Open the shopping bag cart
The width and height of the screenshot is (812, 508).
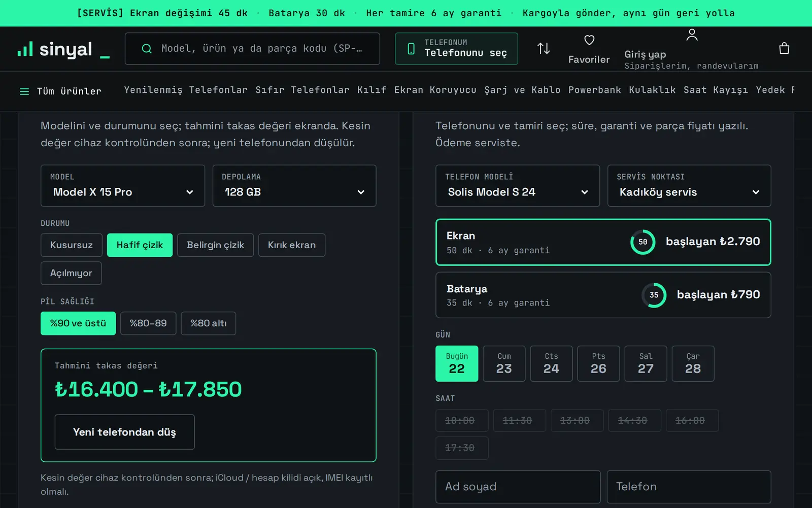click(784, 48)
